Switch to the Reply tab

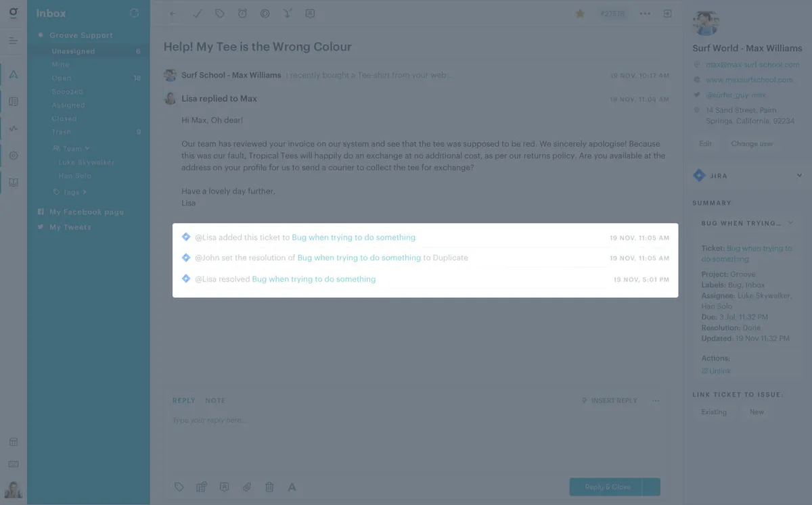(x=183, y=401)
